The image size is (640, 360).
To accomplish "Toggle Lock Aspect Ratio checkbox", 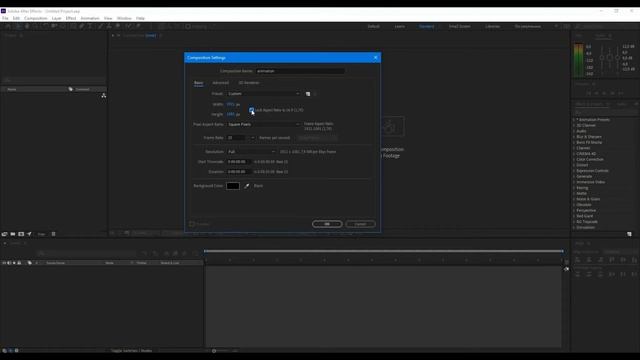I will click(x=251, y=110).
